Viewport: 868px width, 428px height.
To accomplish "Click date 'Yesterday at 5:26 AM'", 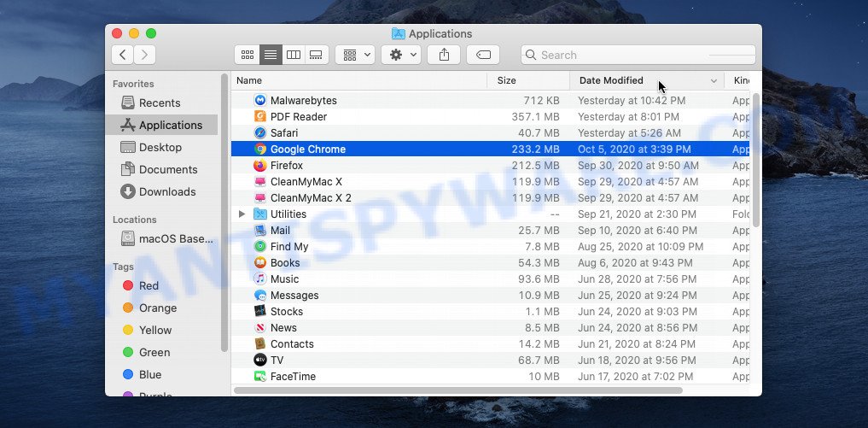I will 628,132.
